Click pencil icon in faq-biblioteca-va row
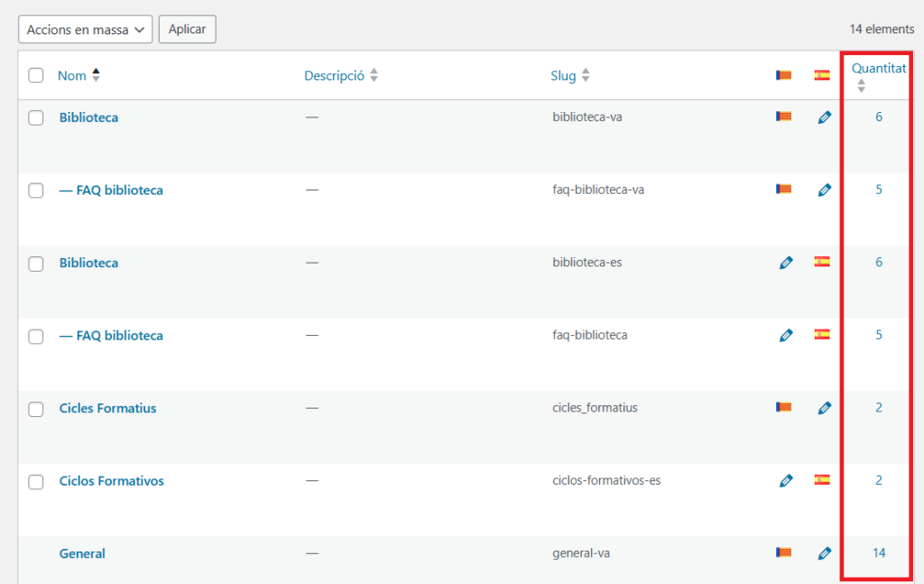Screen dimensions: 924x584 (x=824, y=190)
